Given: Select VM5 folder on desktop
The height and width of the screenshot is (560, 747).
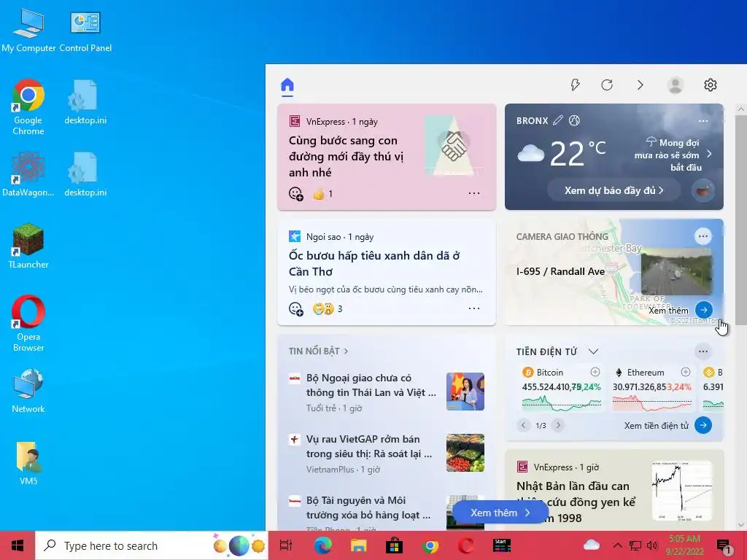Looking at the screenshot, I should [x=28, y=463].
